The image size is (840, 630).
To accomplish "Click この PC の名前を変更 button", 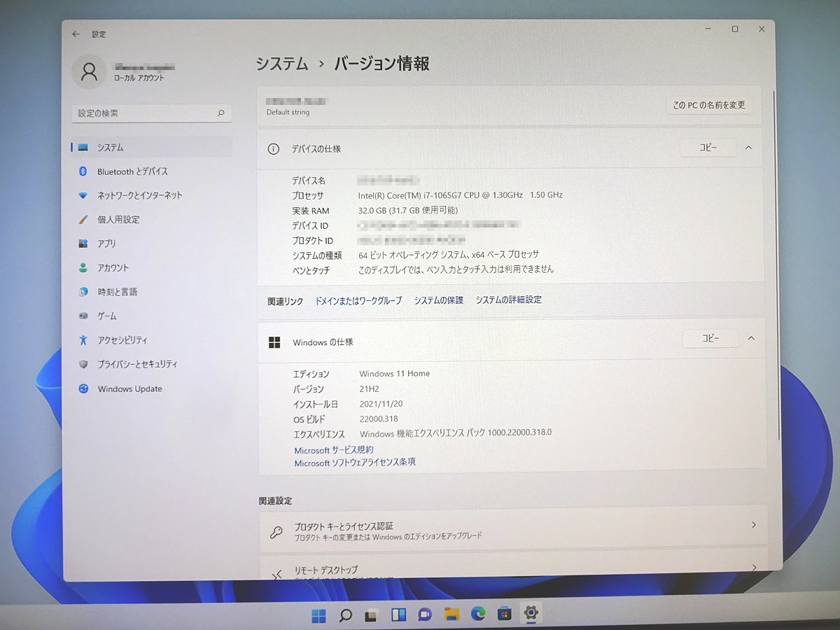I will (x=709, y=105).
